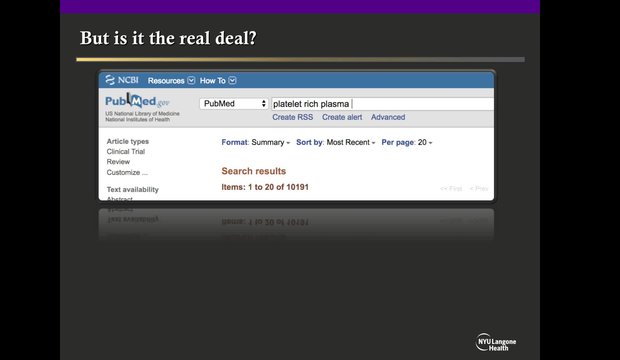The width and height of the screenshot is (620, 360).
Task: Click the How To dropdown arrow icon
Action: pos(232,80)
